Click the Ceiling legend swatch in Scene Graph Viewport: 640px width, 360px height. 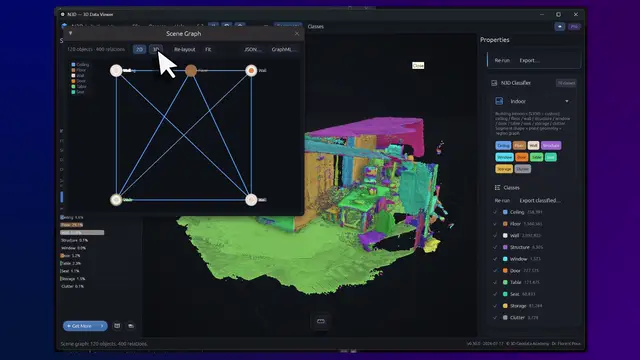tap(73, 64)
